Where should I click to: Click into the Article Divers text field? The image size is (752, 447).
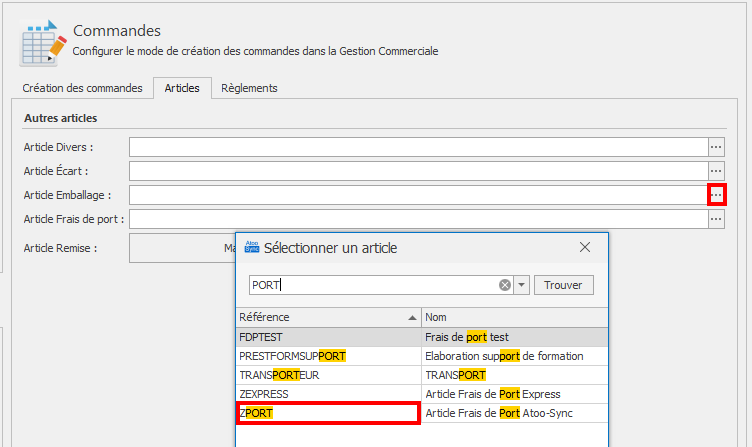click(417, 147)
